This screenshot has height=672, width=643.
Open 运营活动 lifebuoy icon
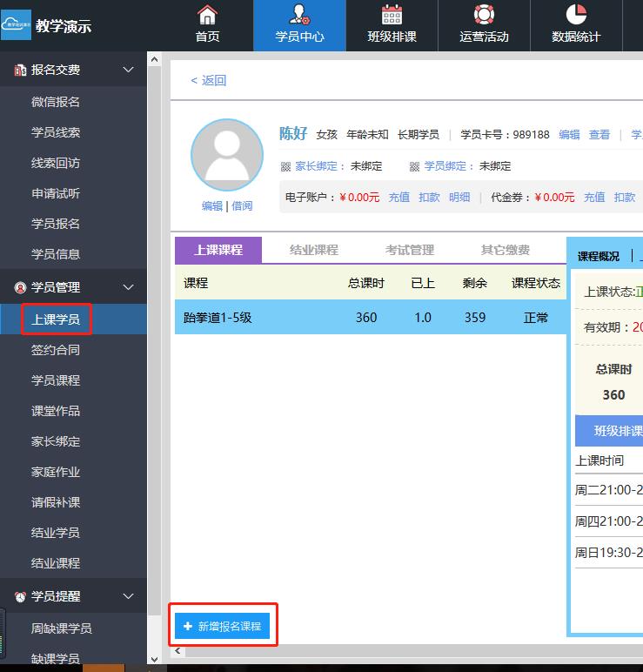point(484,16)
